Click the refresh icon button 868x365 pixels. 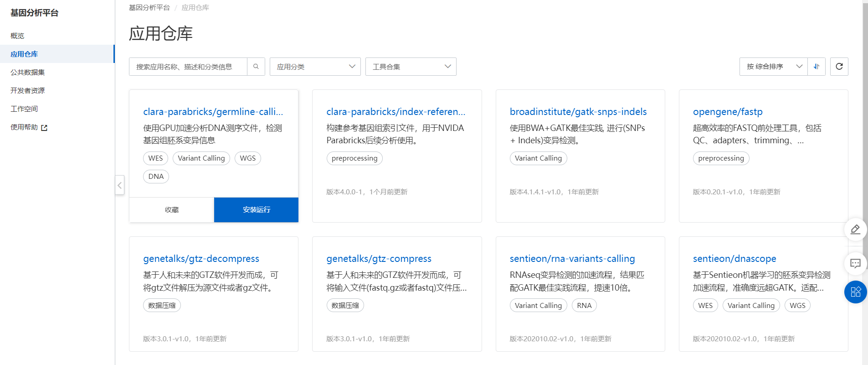[839, 67]
